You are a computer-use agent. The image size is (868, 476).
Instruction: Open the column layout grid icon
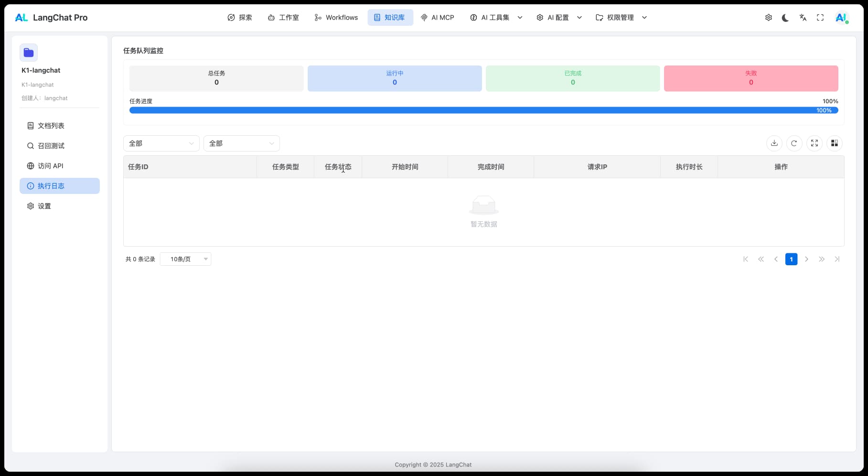[x=834, y=143]
